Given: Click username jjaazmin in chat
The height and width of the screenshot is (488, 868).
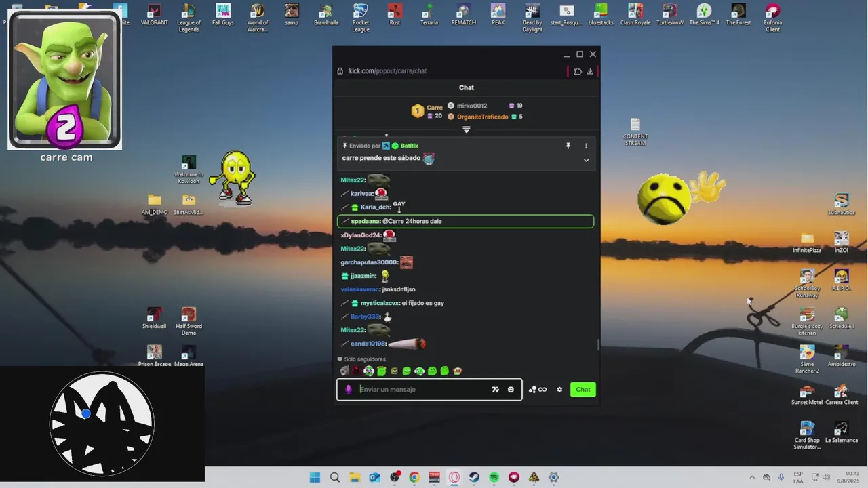Looking at the screenshot, I should 363,276.
